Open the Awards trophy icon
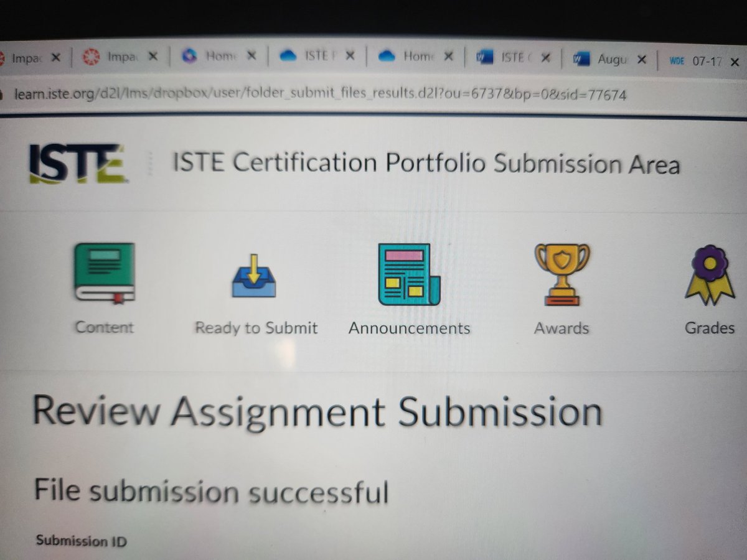 (562, 274)
